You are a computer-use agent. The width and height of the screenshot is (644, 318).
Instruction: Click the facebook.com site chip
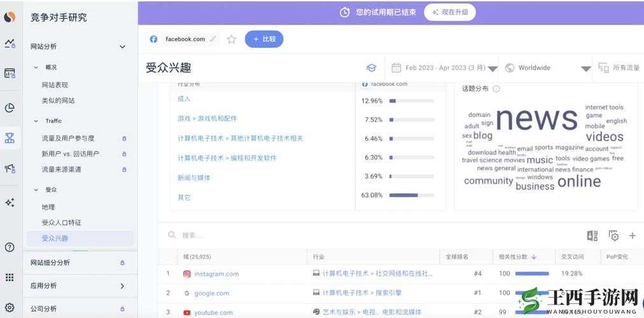click(183, 39)
